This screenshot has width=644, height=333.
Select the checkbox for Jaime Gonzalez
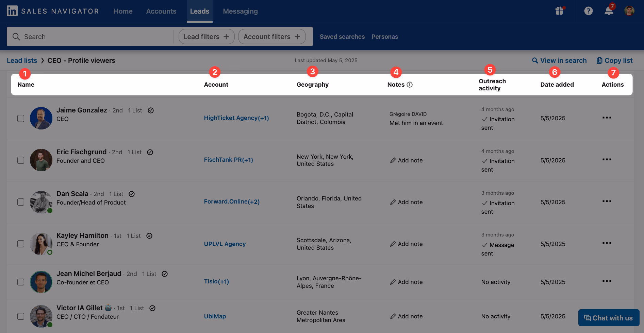(21, 118)
